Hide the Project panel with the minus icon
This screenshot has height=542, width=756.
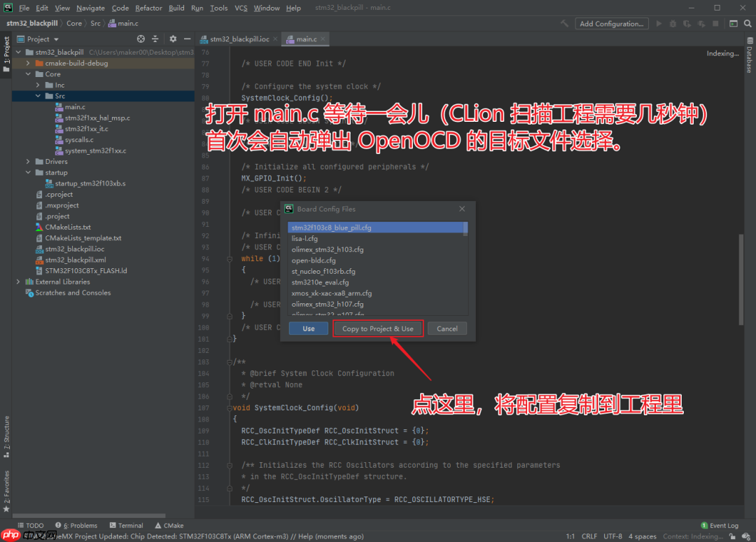(187, 39)
